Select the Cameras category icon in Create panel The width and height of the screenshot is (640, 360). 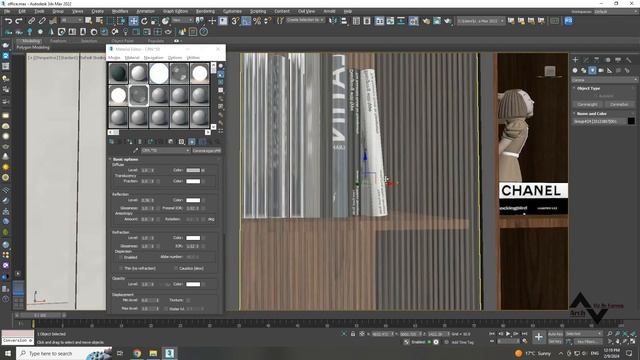click(x=601, y=71)
